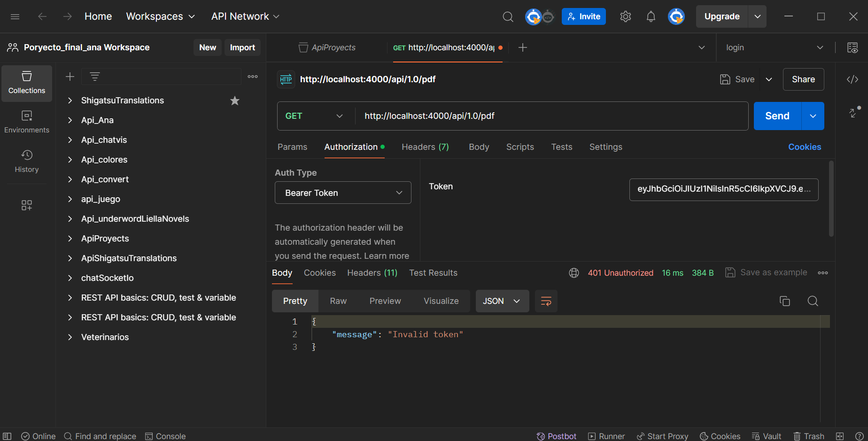Click the expand request pane arrows icon
The height and width of the screenshot is (441, 868).
click(853, 113)
